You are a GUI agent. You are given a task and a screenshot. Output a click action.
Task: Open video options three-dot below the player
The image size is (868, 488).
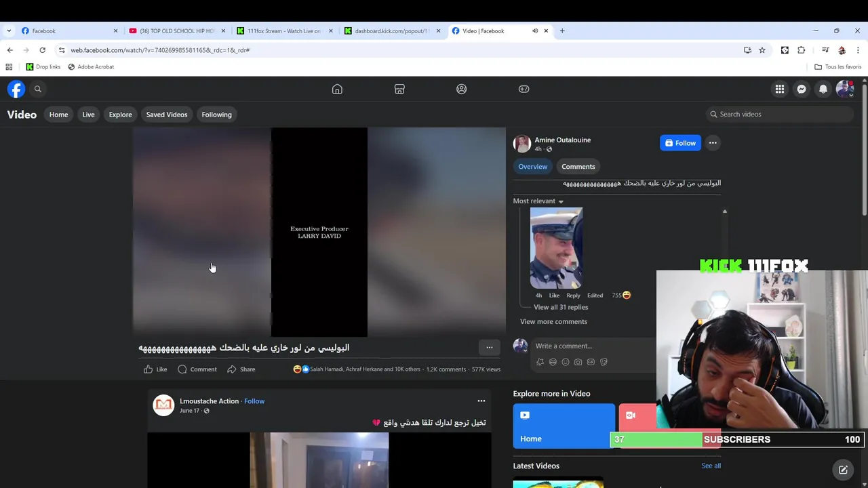coord(489,348)
